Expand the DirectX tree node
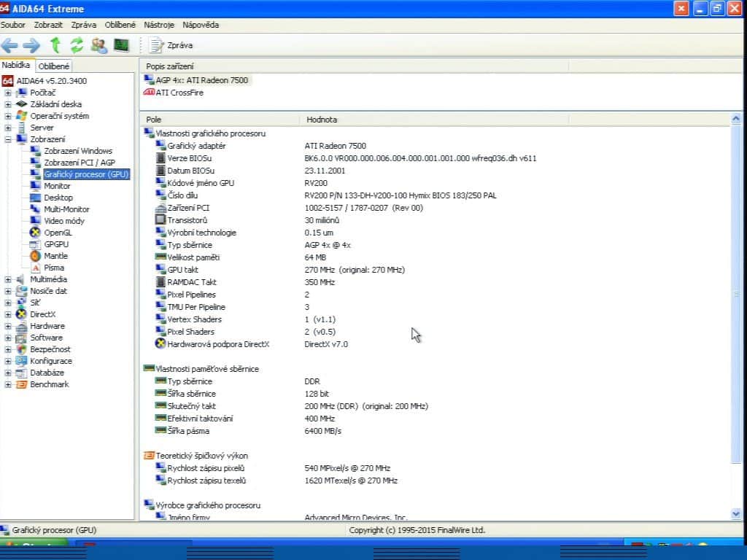This screenshot has height=560, width=747. (7, 314)
